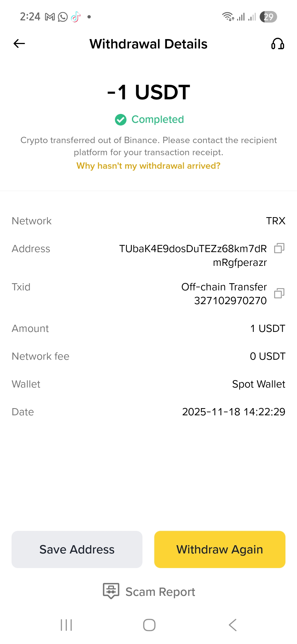Open the Gmail notification icon

50,17
